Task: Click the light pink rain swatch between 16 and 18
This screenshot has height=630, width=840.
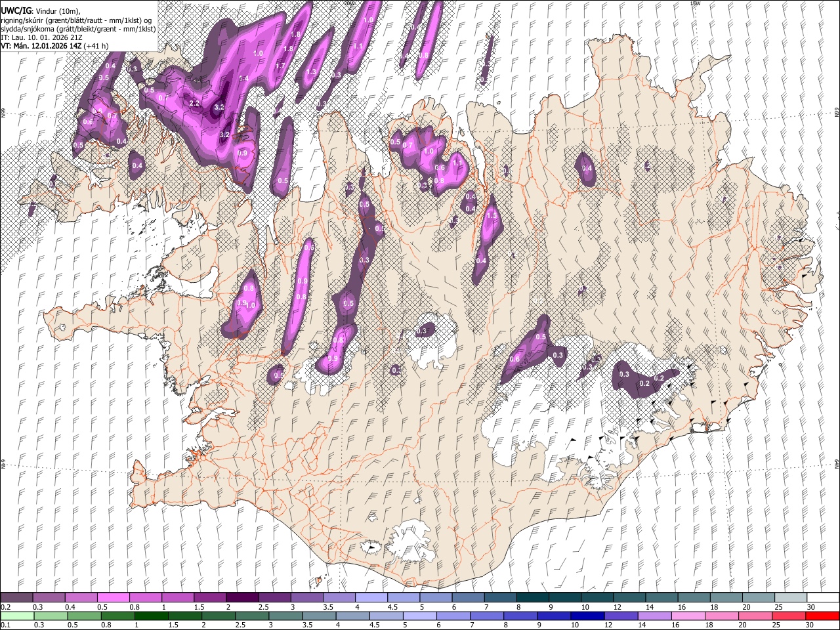Action: pos(688,616)
